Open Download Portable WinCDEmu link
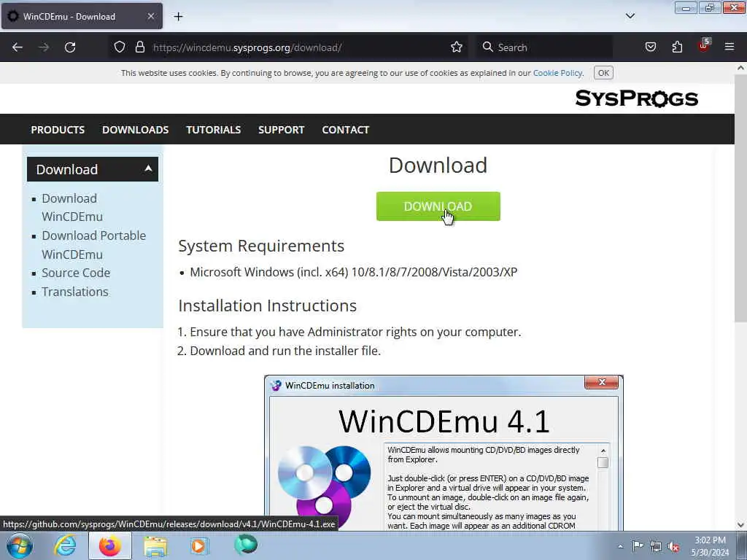 pyautogui.click(x=94, y=245)
